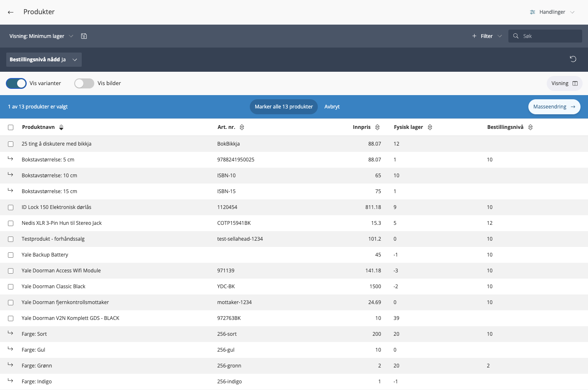Select the Yale Doorman fjernkontrollsmottaker checkbox
This screenshot has height=390, width=588.
[x=11, y=302]
